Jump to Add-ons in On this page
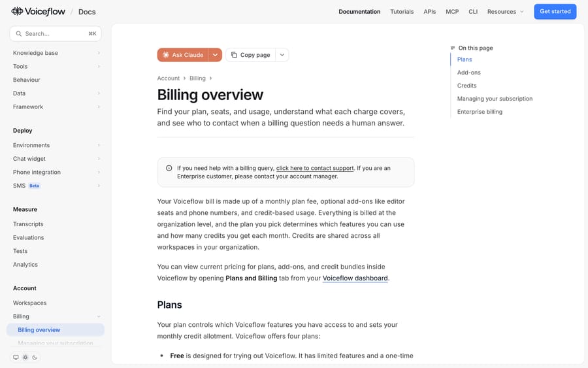The width and height of the screenshot is (588, 368). (x=468, y=73)
